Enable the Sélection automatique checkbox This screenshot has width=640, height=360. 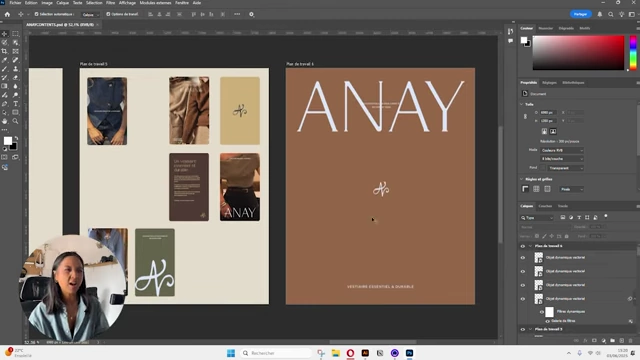pos(36,14)
